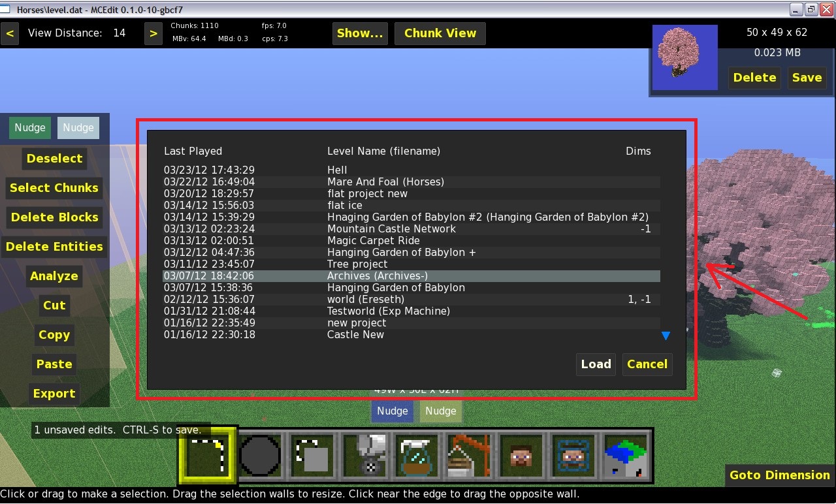Increase view distance with right arrow
This screenshot has height=504, width=836.
click(153, 33)
